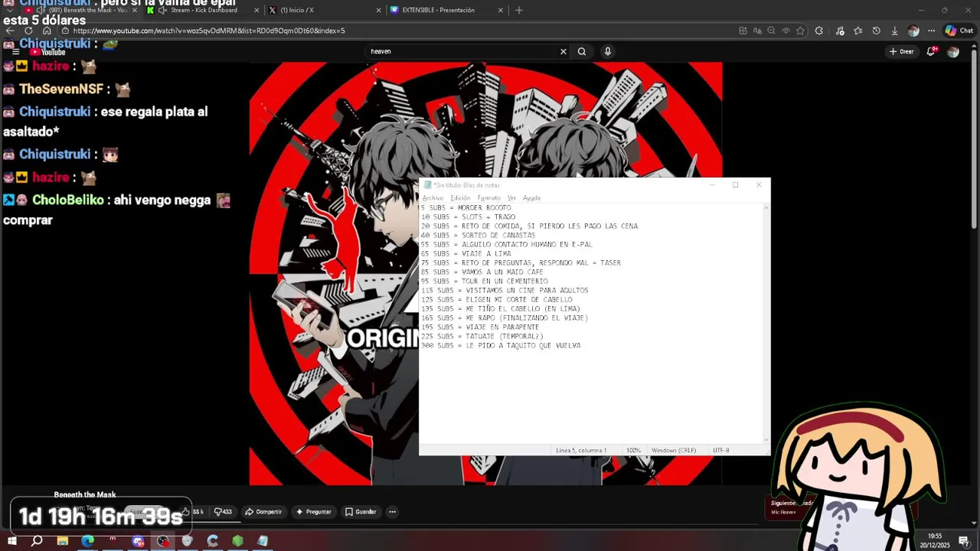Open the Formato menu in Notepad

488,197
